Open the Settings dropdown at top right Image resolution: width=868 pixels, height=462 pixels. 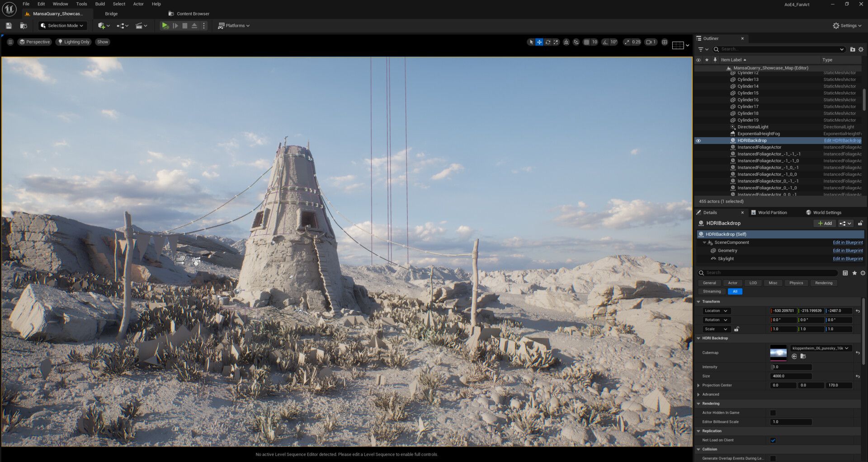[848, 26]
